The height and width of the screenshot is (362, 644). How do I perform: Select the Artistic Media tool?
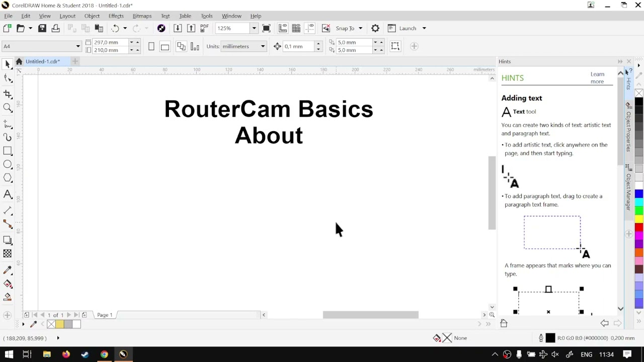point(8,137)
